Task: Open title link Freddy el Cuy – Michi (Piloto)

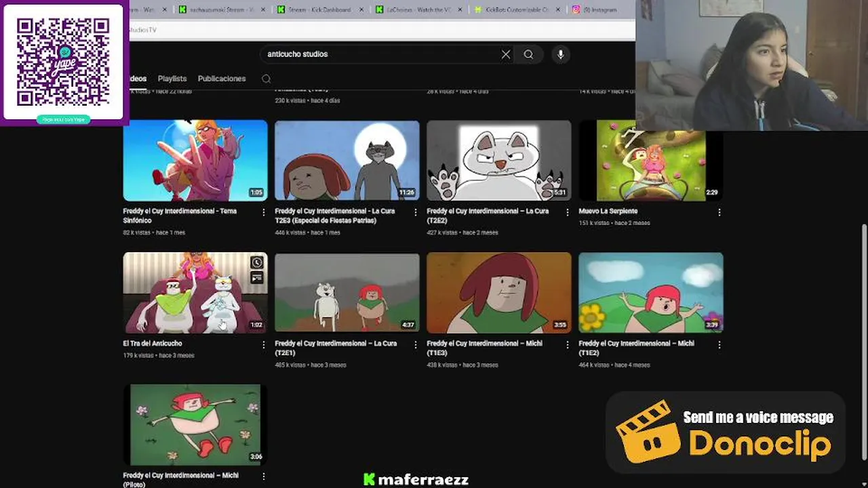Action: [x=180, y=479]
